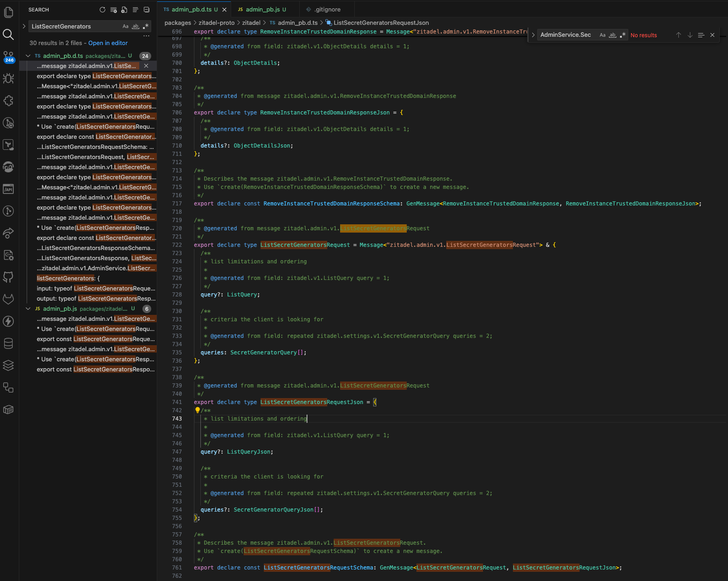This screenshot has height=581, width=728.
Task: Open '...ListSecretGeneratorsRequestSchema:' result
Action: coord(88,147)
